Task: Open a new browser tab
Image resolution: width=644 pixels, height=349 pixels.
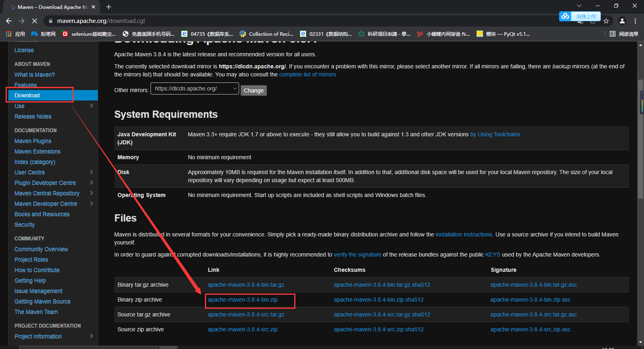Action: tap(109, 7)
